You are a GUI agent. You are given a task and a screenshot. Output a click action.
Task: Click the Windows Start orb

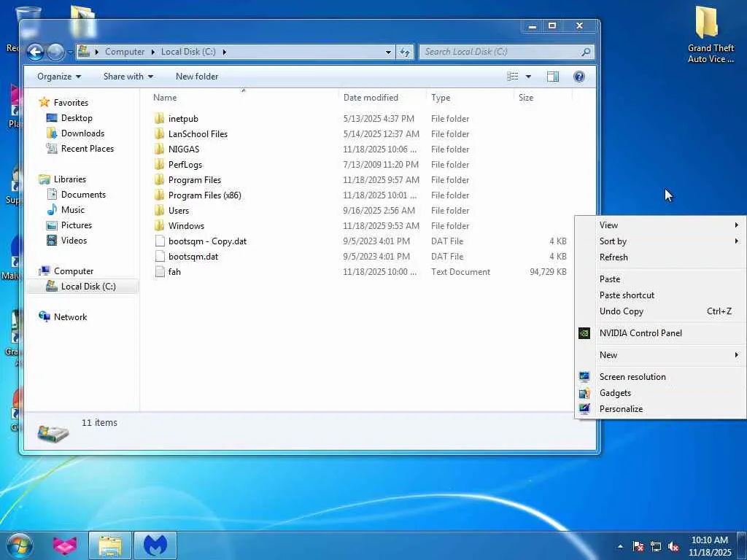point(20,545)
